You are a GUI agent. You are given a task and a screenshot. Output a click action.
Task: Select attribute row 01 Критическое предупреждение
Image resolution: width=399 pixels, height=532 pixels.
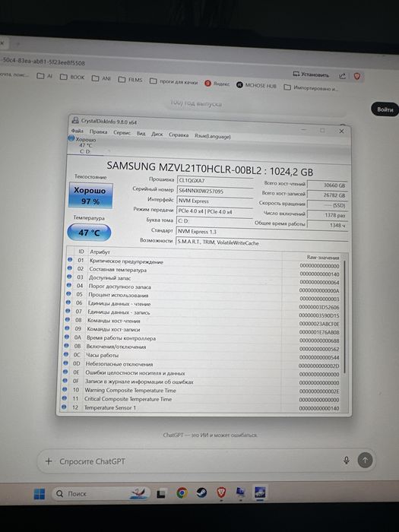click(x=204, y=262)
